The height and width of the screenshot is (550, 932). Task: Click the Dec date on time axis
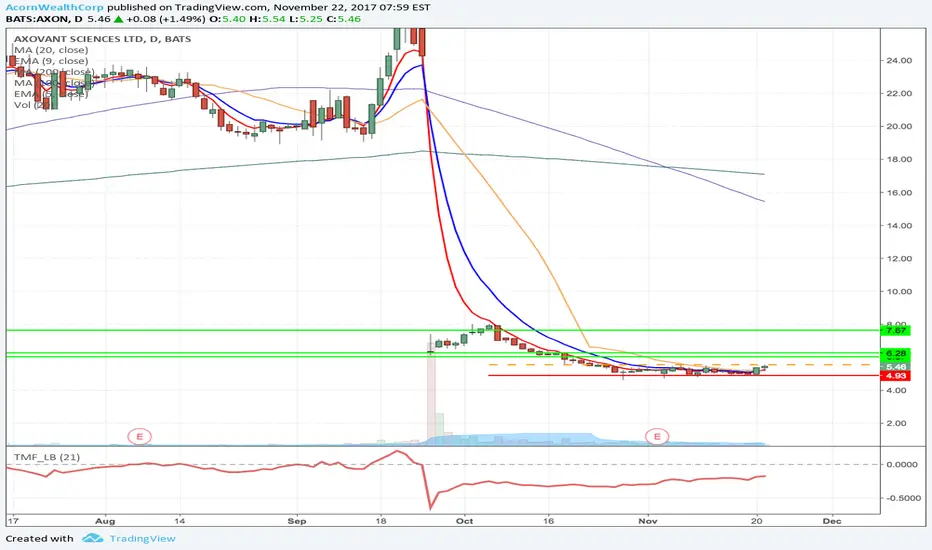pyautogui.click(x=832, y=521)
